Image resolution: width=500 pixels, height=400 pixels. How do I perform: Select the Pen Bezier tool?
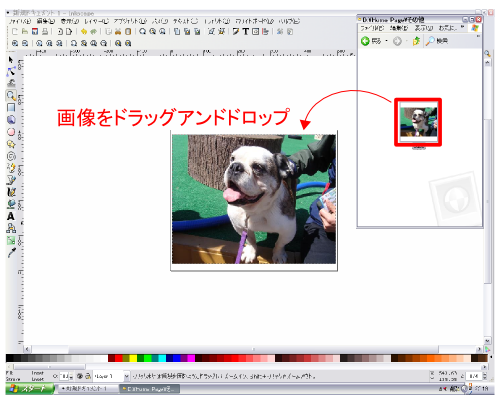pos(11,180)
